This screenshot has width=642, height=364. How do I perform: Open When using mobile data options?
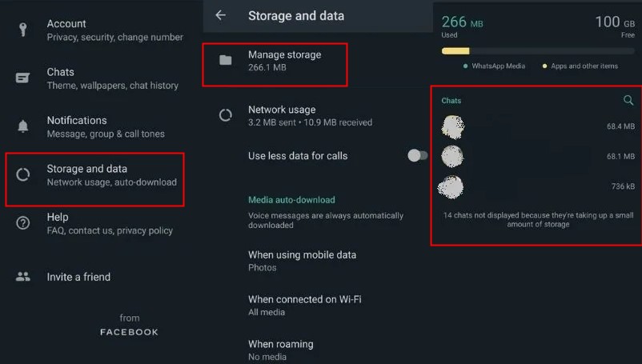(x=318, y=261)
